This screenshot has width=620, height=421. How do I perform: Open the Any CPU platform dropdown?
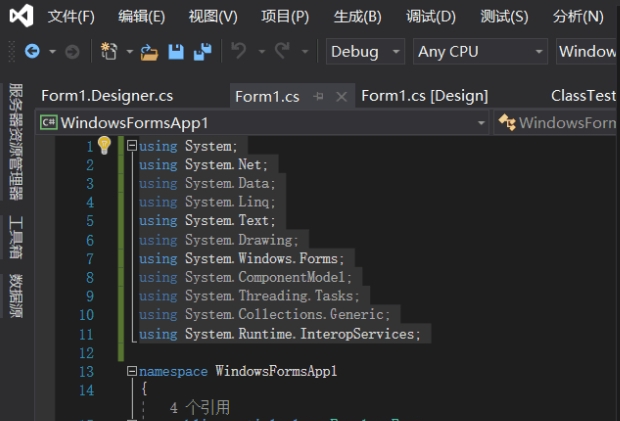coord(480,51)
